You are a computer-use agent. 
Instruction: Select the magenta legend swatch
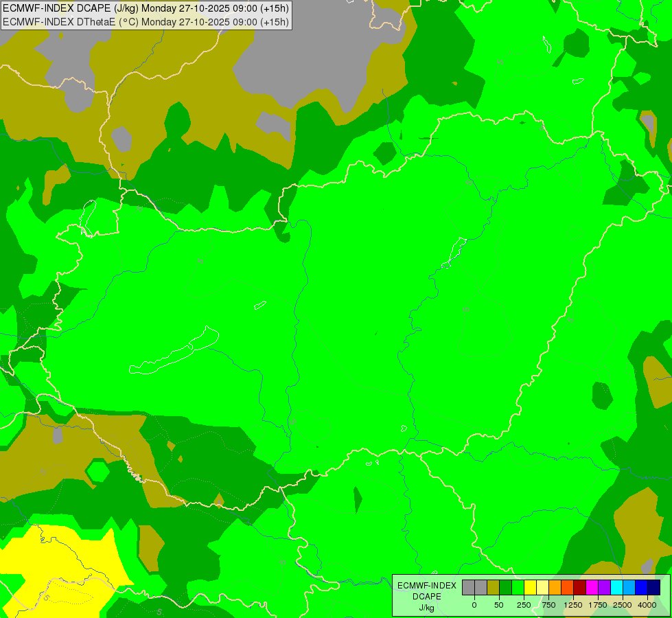592,588
